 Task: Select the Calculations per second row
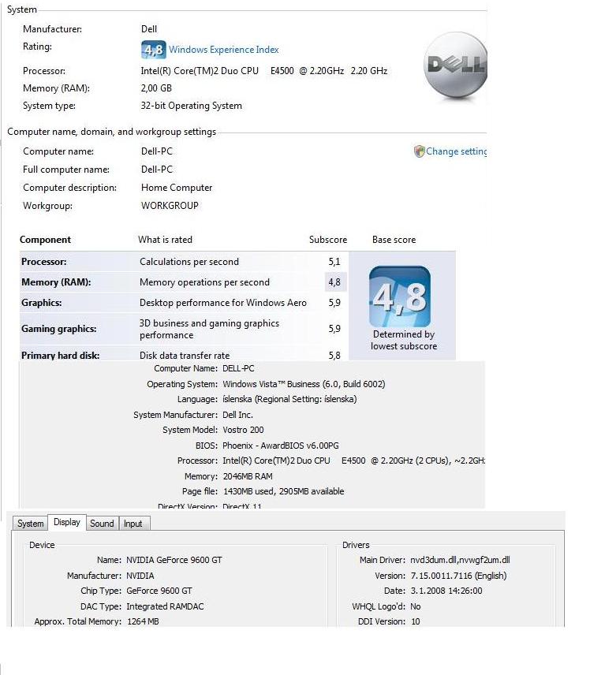[189, 262]
